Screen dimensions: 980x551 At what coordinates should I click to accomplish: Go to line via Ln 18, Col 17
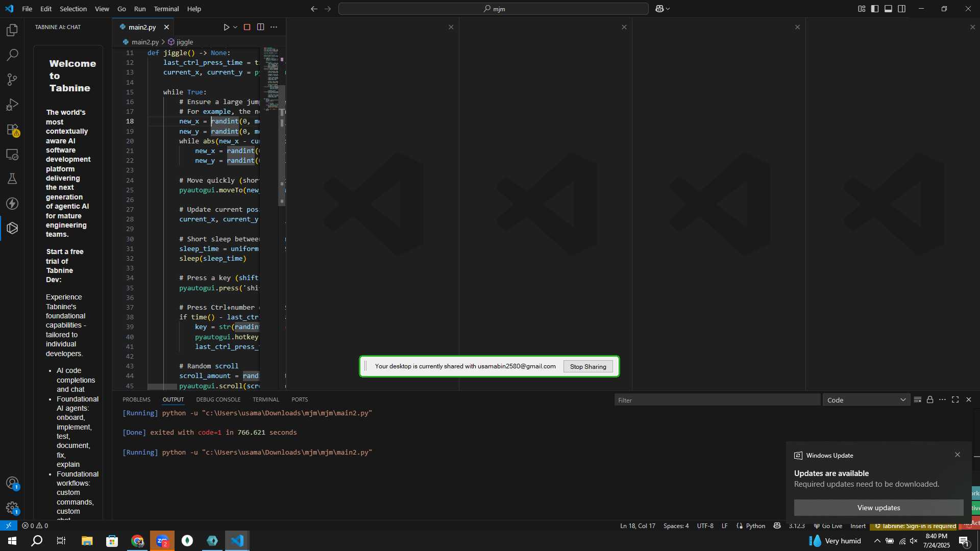click(x=638, y=525)
